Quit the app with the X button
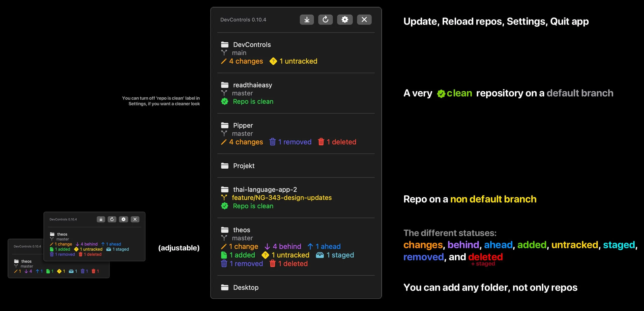Image resolution: width=644 pixels, height=311 pixels. 364,19
